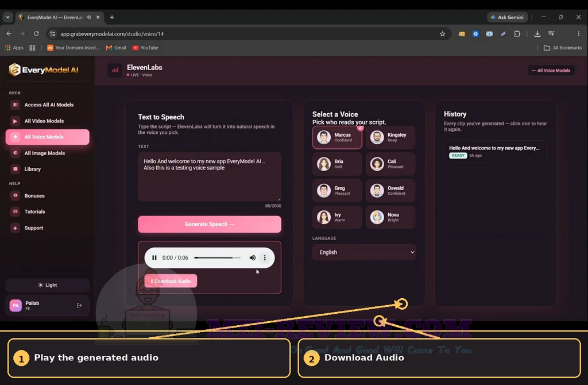Open the Chrome three-dot menu

pos(579,34)
